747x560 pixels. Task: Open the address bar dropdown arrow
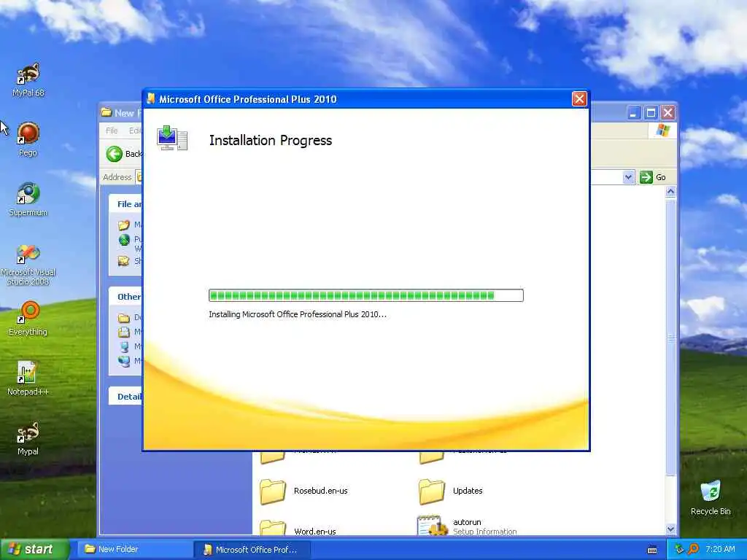tap(628, 177)
